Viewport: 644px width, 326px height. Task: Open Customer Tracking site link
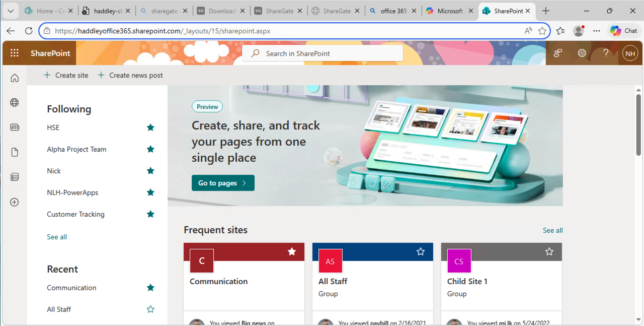point(75,214)
